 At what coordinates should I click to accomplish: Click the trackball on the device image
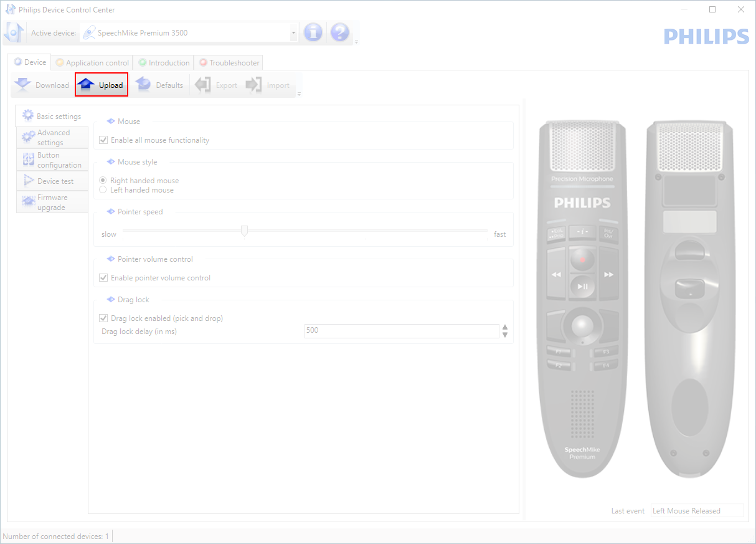tap(583, 325)
